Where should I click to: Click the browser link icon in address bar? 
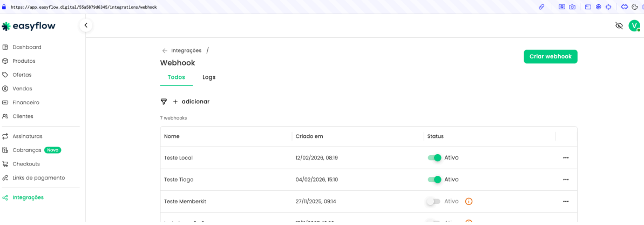click(x=541, y=7)
